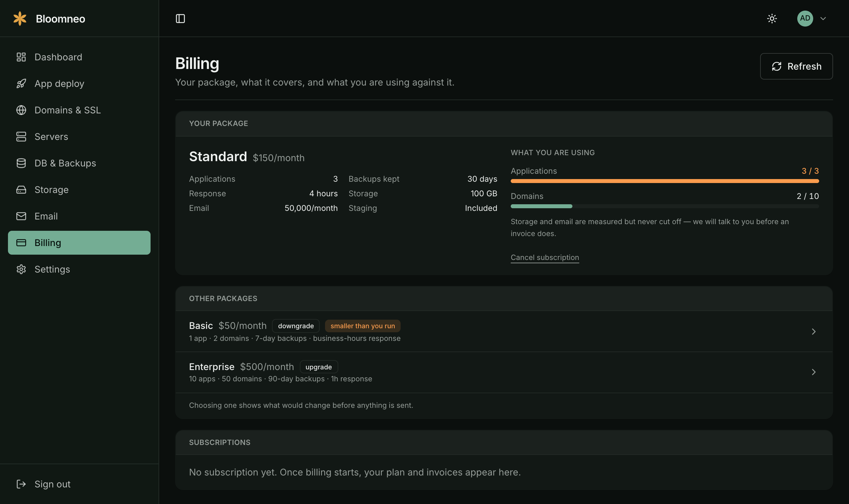Click the Domains usage progress bar
Viewport: 849px width, 504px height.
pyautogui.click(x=665, y=206)
